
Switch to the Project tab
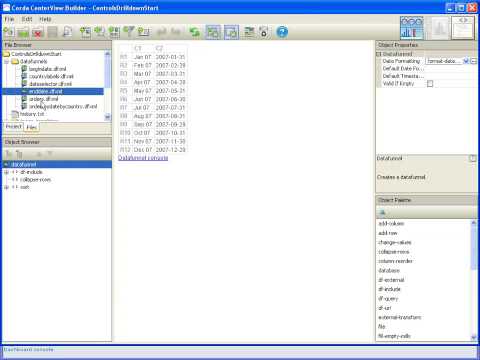pyautogui.click(x=14, y=127)
